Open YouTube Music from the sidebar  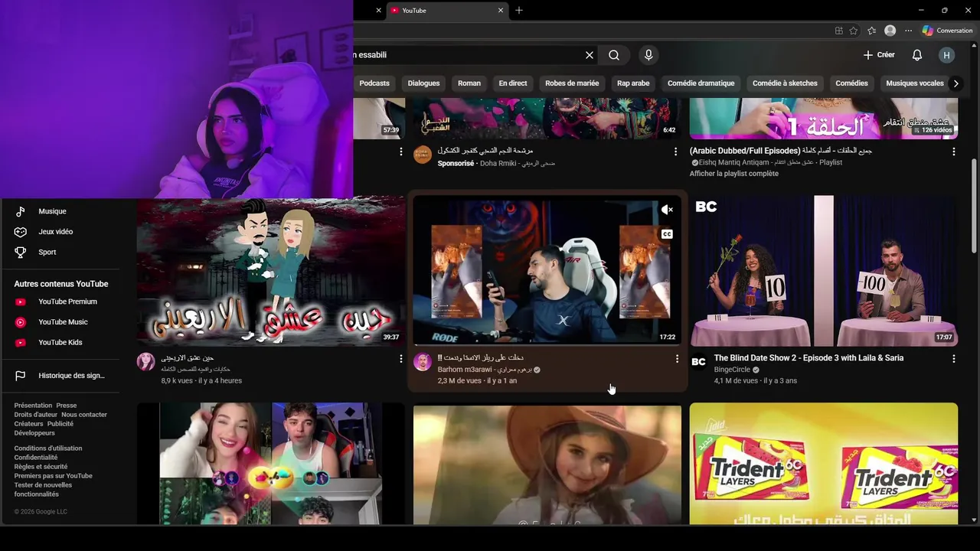click(x=61, y=322)
